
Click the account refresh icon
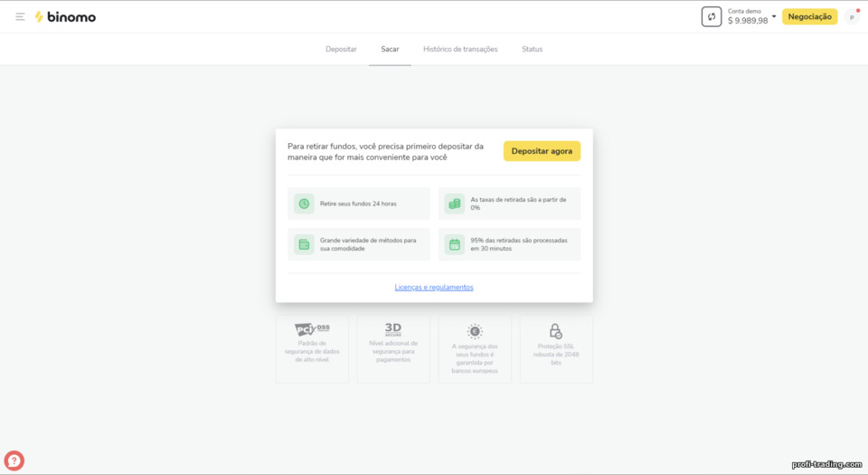click(712, 16)
